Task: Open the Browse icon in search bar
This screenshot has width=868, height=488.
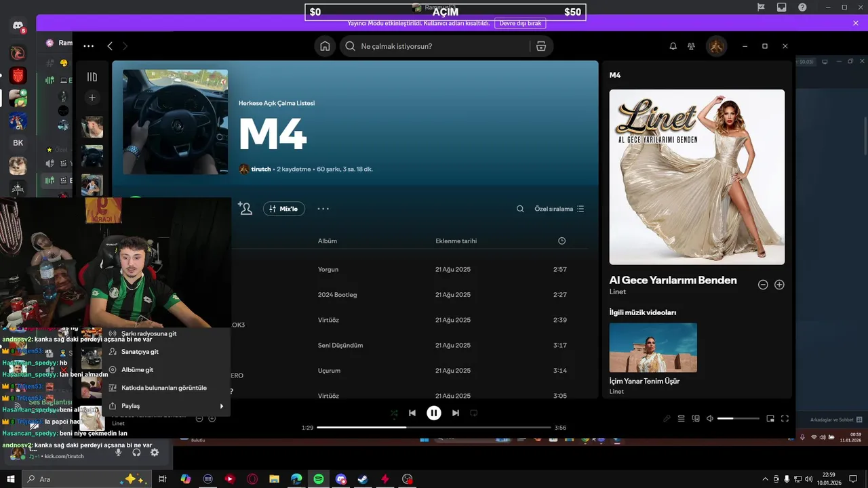Action: point(540,46)
